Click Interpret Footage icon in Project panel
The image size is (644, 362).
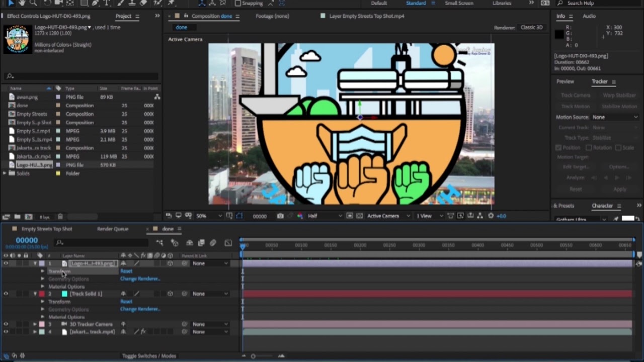click(6, 217)
